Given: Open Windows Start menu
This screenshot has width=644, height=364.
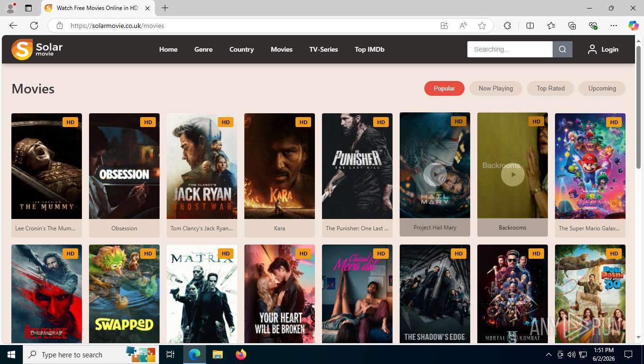Looking at the screenshot, I should [11, 355].
